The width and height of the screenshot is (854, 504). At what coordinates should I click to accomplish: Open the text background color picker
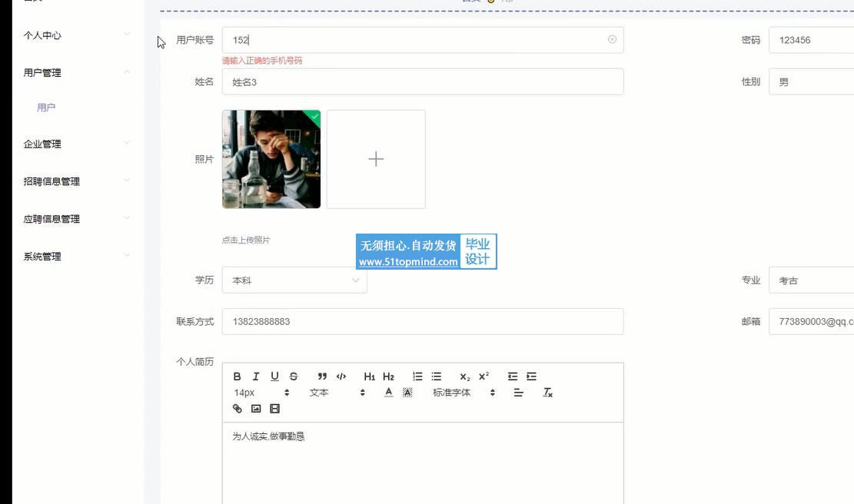407,393
